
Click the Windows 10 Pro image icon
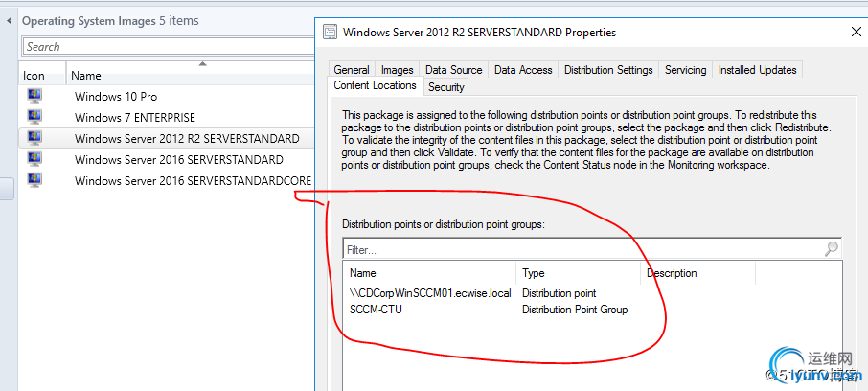coord(34,96)
